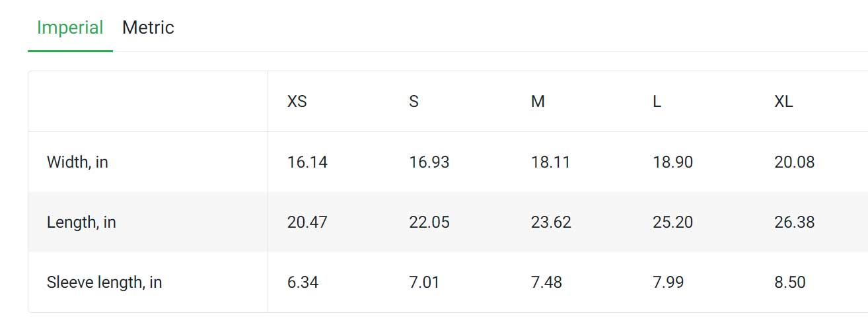Viewport: 868px width, 334px height.
Task: Switch to the Metric tab
Action: pos(148,28)
